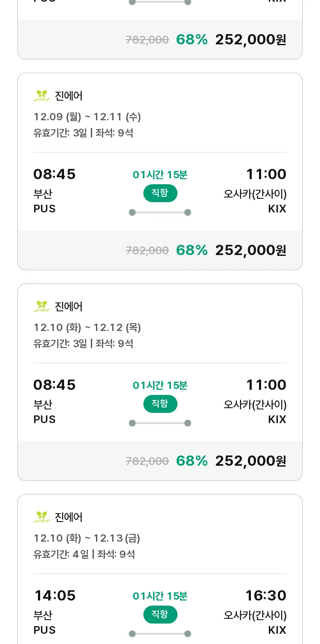320x644 pixels.
Task: Select 252,000원 price on 12.10 ~ 12.12 flight
Action: 250,461
